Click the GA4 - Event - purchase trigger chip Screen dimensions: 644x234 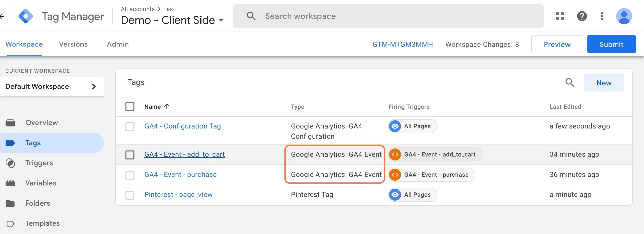(432, 175)
